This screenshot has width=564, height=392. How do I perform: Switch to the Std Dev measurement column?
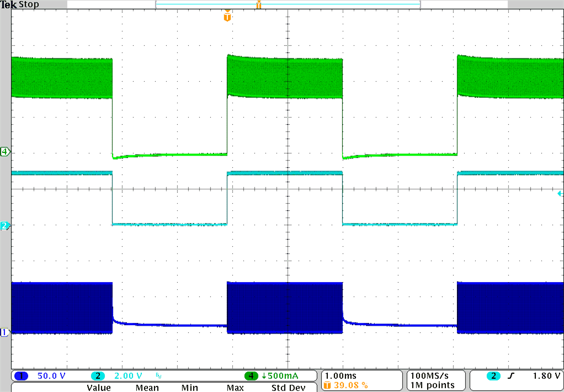pyautogui.click(x=288, y=388)
